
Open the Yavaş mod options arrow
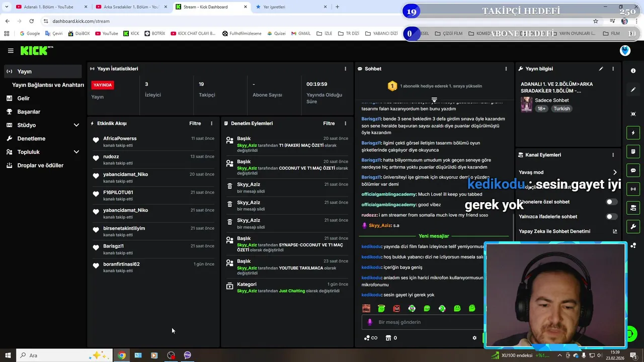click(614, 172)
